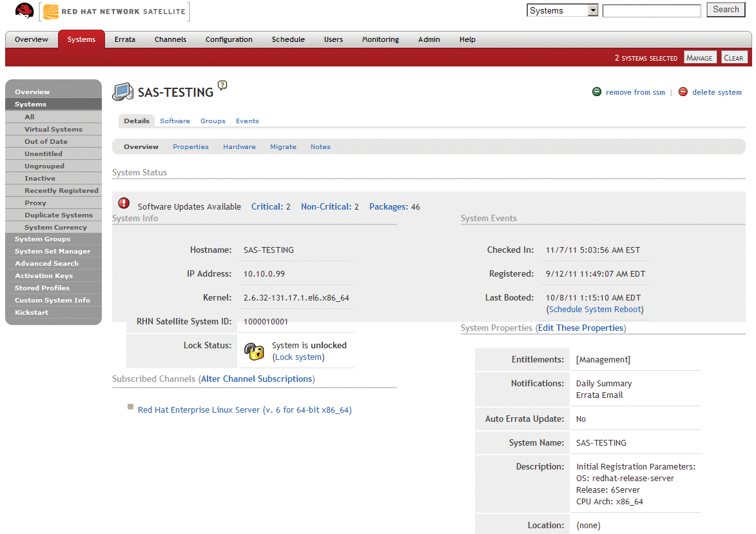This screenshot has height=534, width=756.
Task: Open Ungrouped systems list
Action: pos(53,166)
